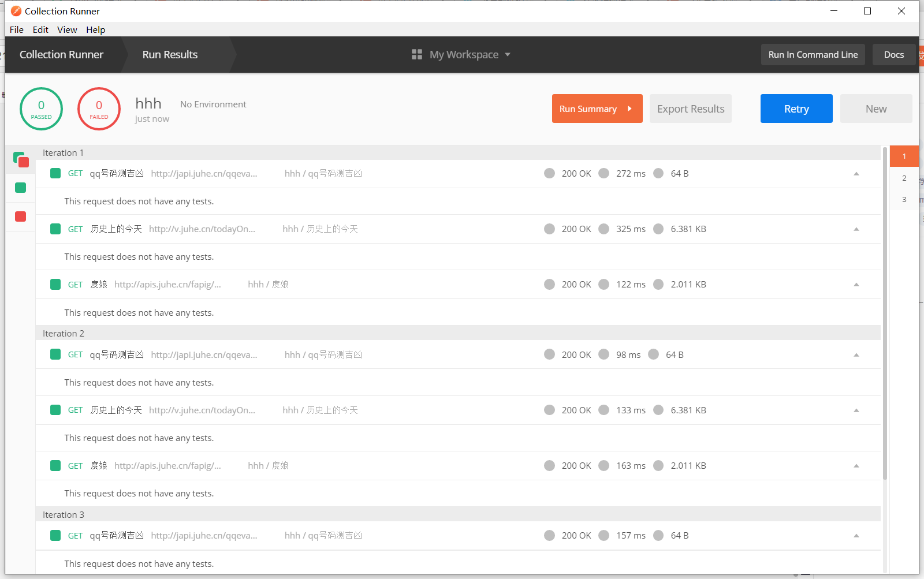
Task: Click Export Results button
Action: click(x=691, y=109)
